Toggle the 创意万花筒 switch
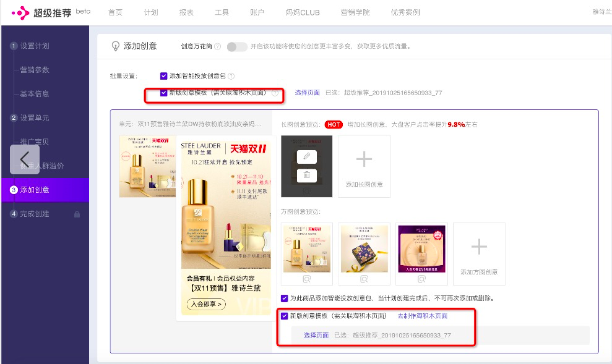Screen dimensions: 612x364 click(237, 47)
